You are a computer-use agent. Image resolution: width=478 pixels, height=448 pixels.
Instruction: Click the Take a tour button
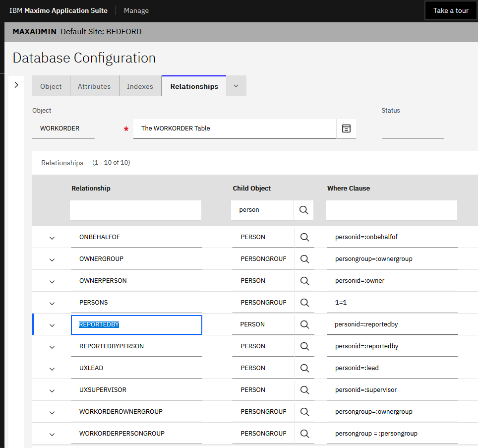(x=450, y=10)
